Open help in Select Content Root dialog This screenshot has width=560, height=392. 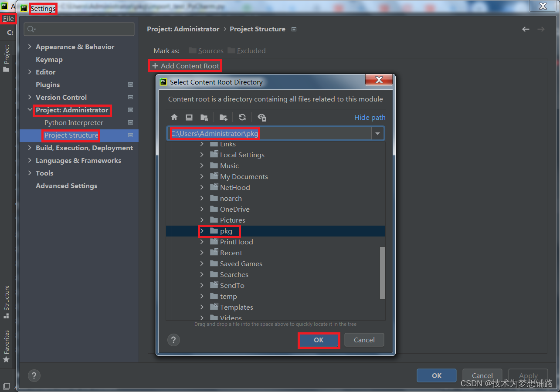point(173,340)
